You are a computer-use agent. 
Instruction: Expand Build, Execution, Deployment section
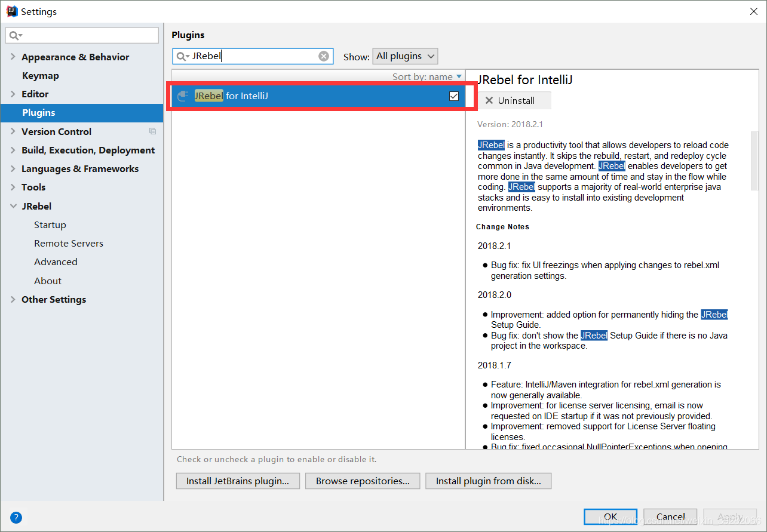[x=13, y=150]
